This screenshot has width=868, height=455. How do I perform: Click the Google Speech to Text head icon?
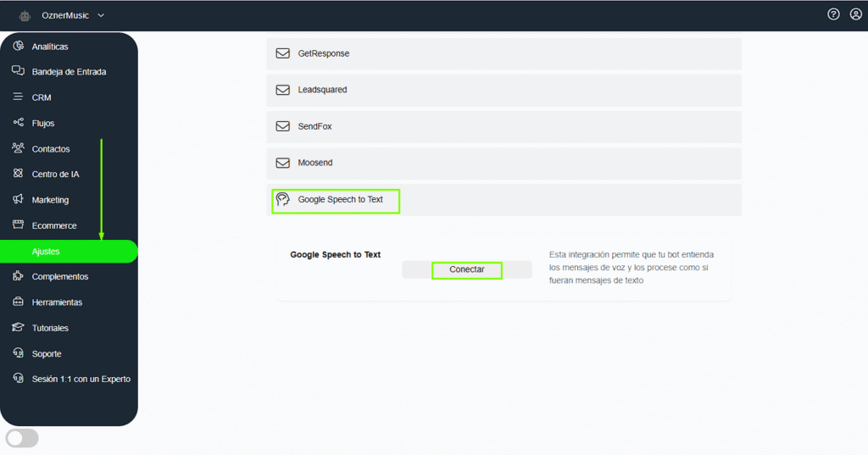pyautogui.click(x=283, y=199)
